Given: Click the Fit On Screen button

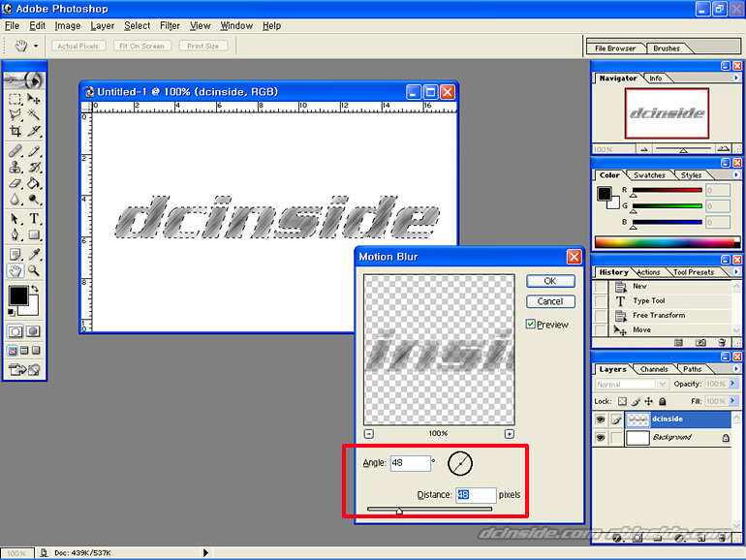Looking at the screenshot, I should tap(141, 46).
